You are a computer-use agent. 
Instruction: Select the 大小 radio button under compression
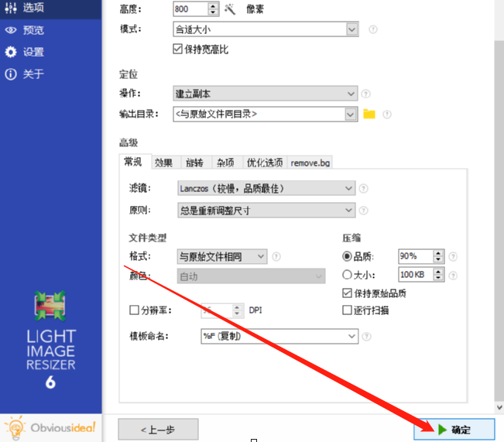point(347,275)
